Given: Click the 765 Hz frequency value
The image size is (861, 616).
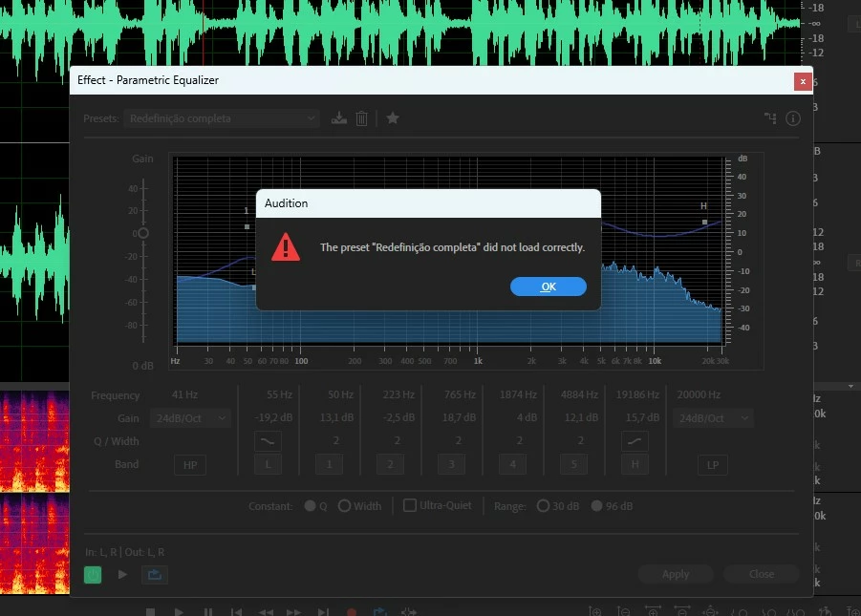Looking at the screenshot, I should pos(460,394).
